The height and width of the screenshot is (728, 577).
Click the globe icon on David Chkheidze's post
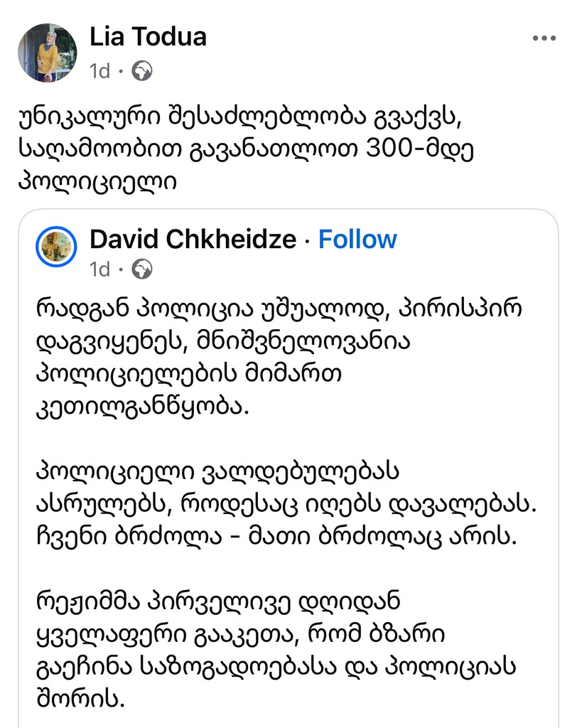click(x=142, y=269)
